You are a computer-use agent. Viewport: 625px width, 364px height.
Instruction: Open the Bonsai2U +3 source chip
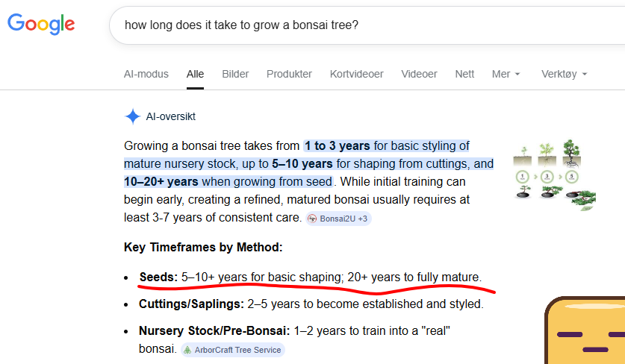(x=338, y=219)
